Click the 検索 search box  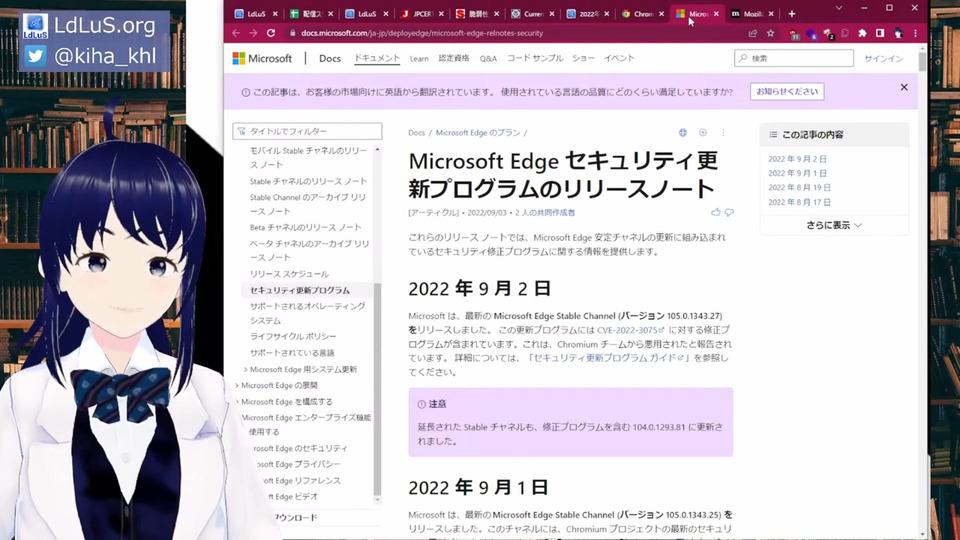click(793, 58)
